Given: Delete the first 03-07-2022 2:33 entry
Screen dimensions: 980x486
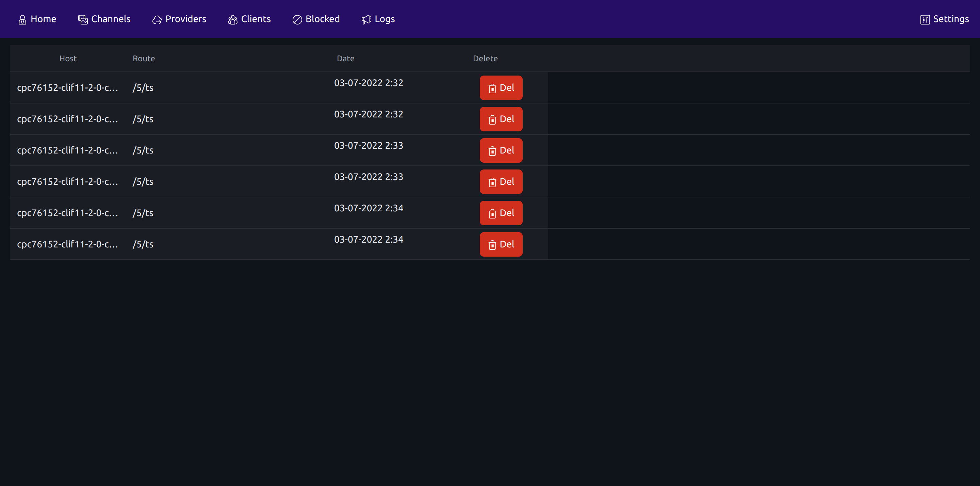Looking at the screenshot, I should tap(501, 150).
